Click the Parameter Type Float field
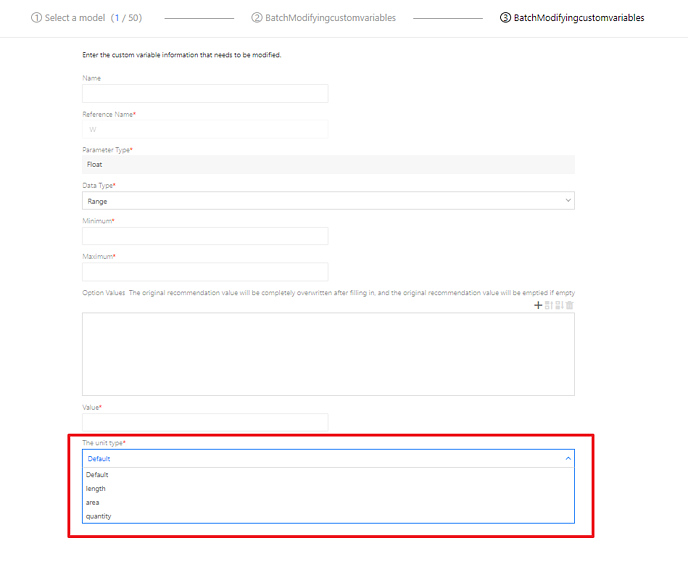 tap(328, 165)
